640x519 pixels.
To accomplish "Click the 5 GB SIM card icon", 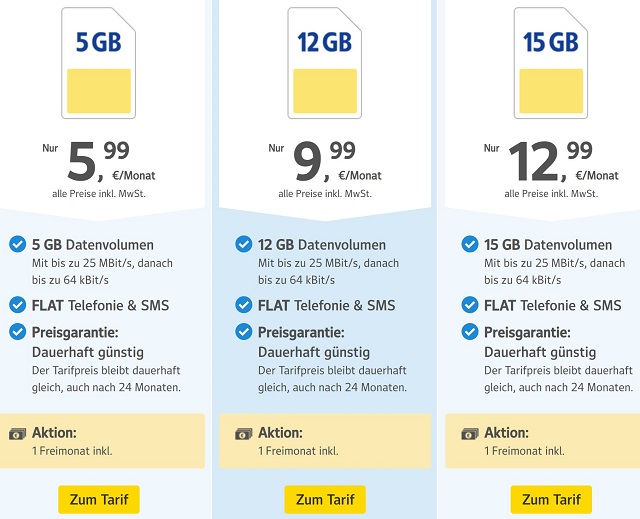I will pos(98,62).
